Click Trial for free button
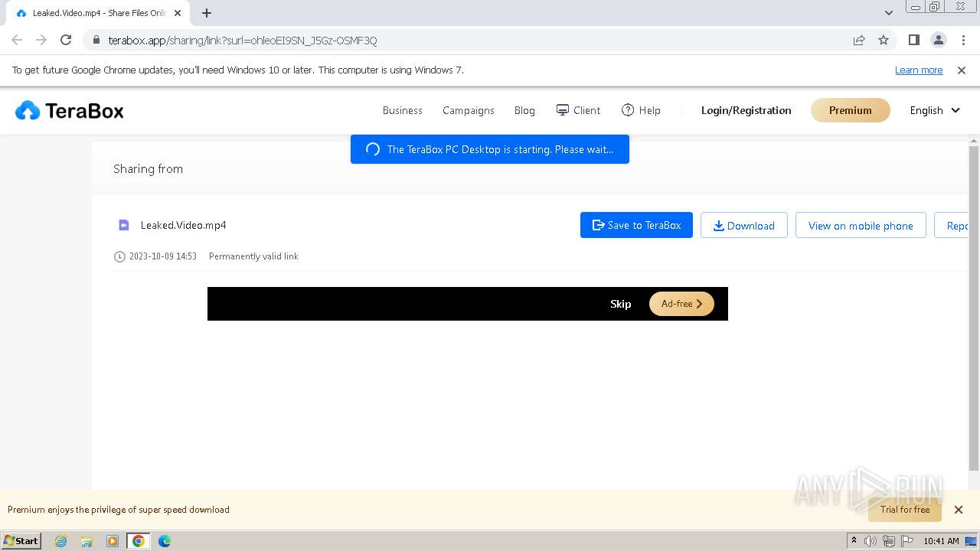The image size is (980, 551). click(905, 510)
